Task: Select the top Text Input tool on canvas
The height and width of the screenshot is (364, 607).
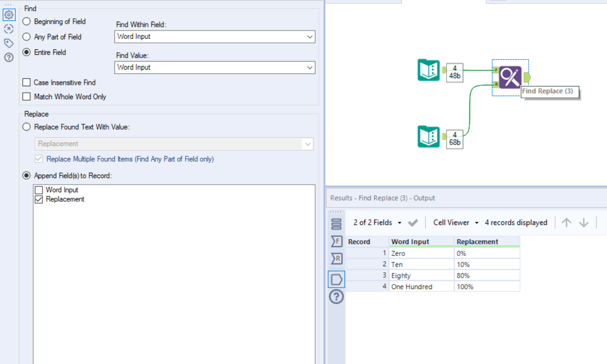Action: [428, 70]
